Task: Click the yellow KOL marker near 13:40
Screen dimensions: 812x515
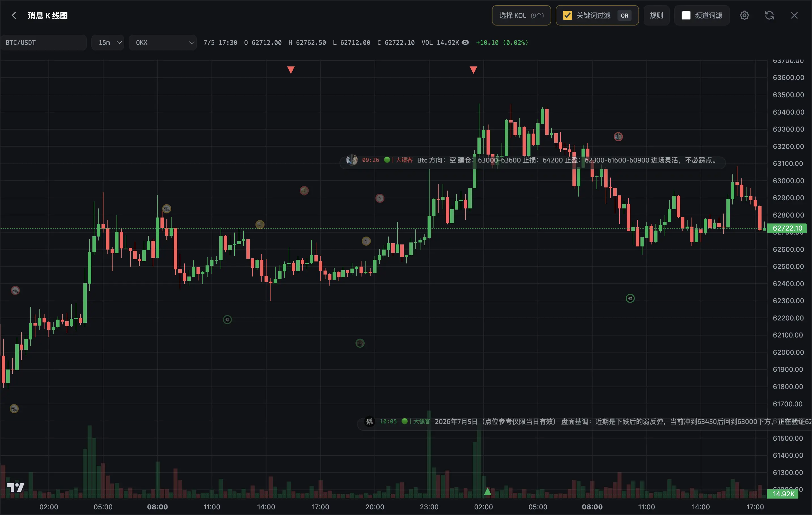Action: click(260, 224)
